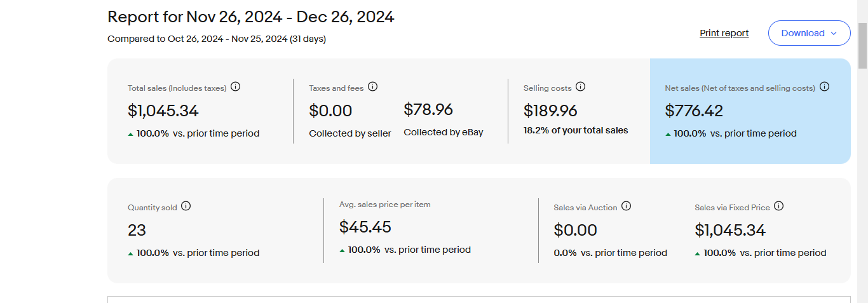This screenshot has width=868, height=303.
Task: Click the $78.96 Collected by eBay amount
Action: tap(428, 110)
